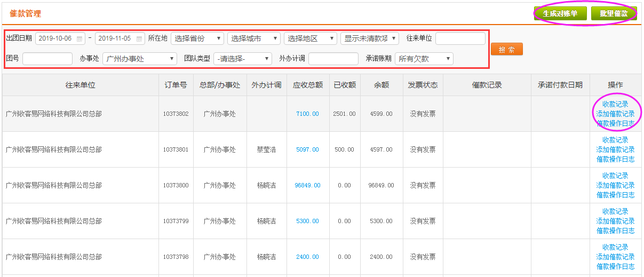Image resolution: width=644 pixels, height=277 pixels.
Task: Open the 选择城市 city dropdown
Action: pyautogui.click(x=253, y=38)
